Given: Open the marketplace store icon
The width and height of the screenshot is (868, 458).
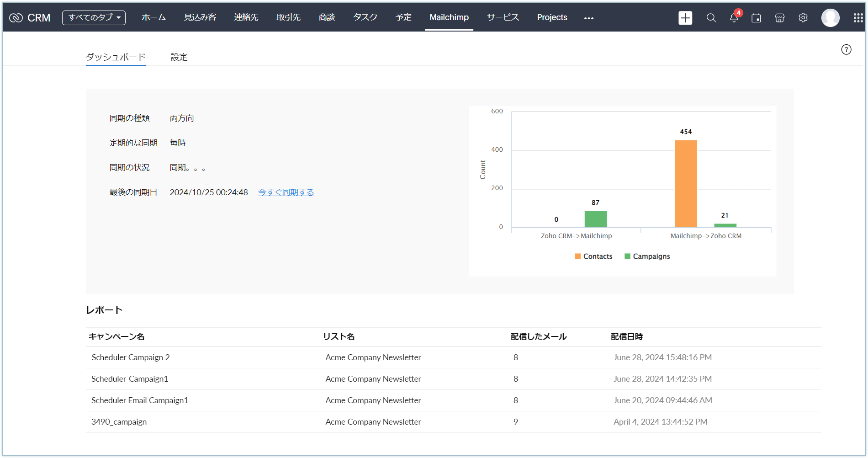Looking at the screenshot, I should point(780,18).
